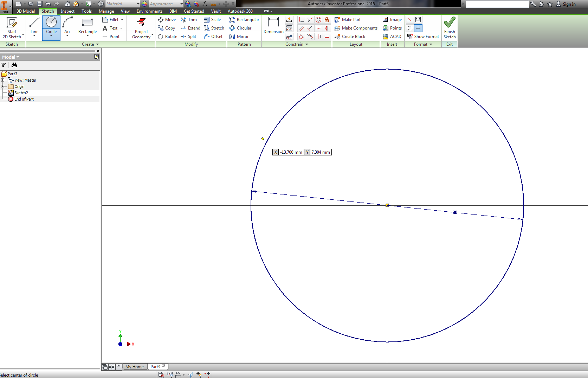The image size is (588, 378).
Task: Click the browser filter funnel icon
Action: 3,65
